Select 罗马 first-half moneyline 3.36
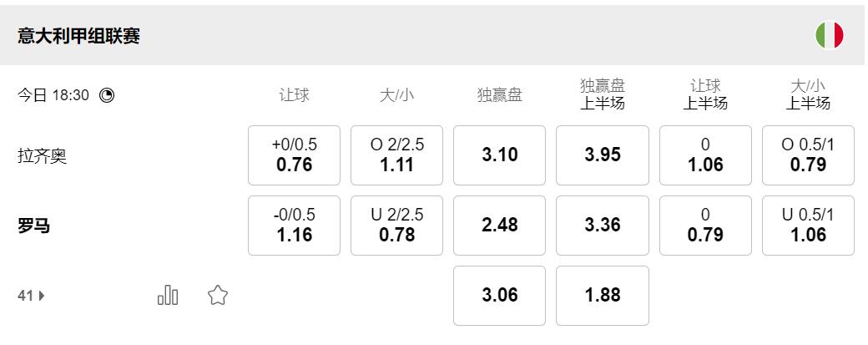This screenshot has height=345, width=868. (x=603, y=226)
